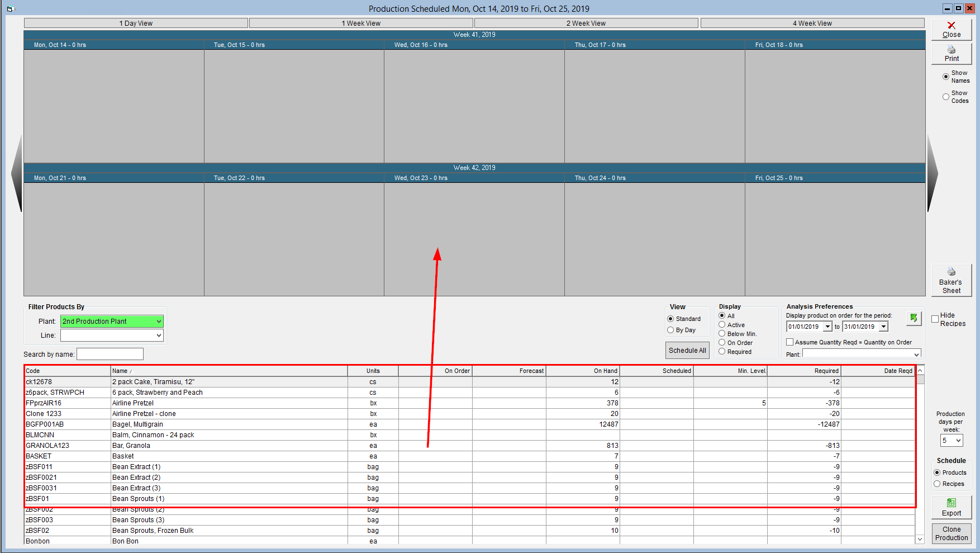The image size is (980, 553).
Task: Sort by the On Hand column header
Action: [x=583, y=371]
